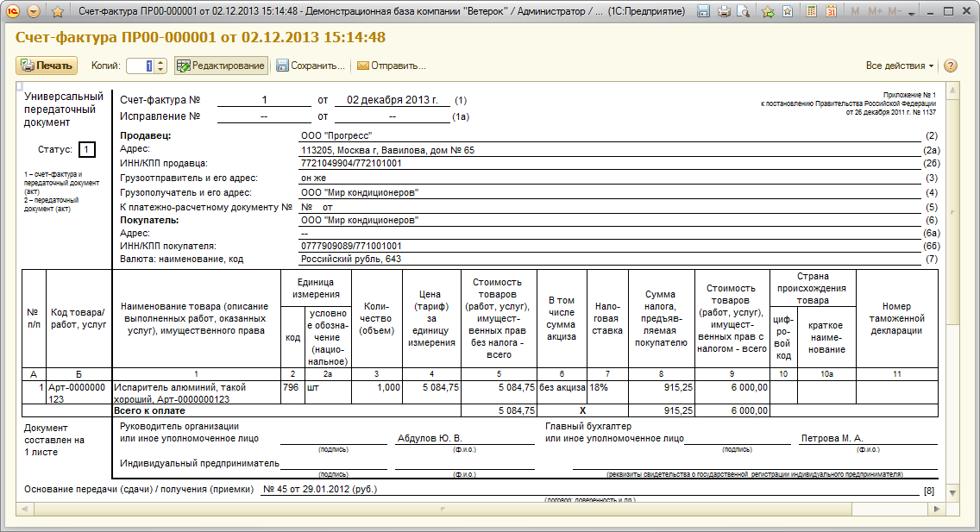Open the round dropdown menu beside 1C logo
980x532 pixels.
(35, 11)
